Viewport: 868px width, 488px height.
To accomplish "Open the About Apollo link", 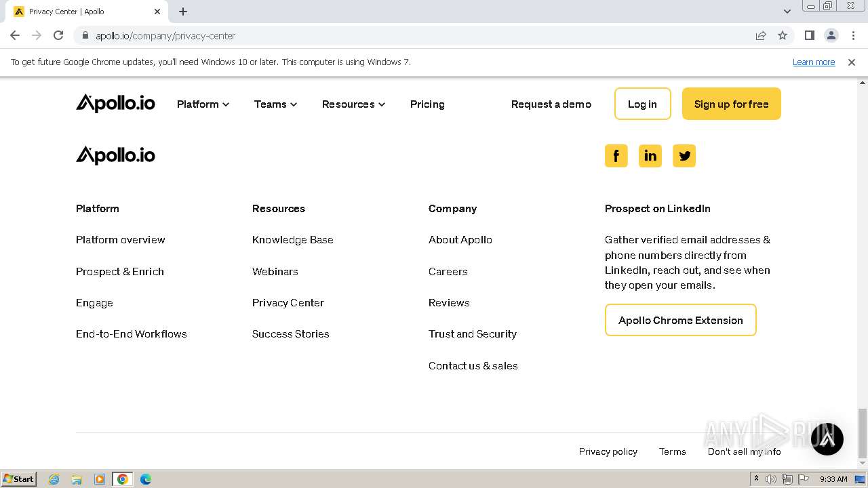I will [460, 239].
